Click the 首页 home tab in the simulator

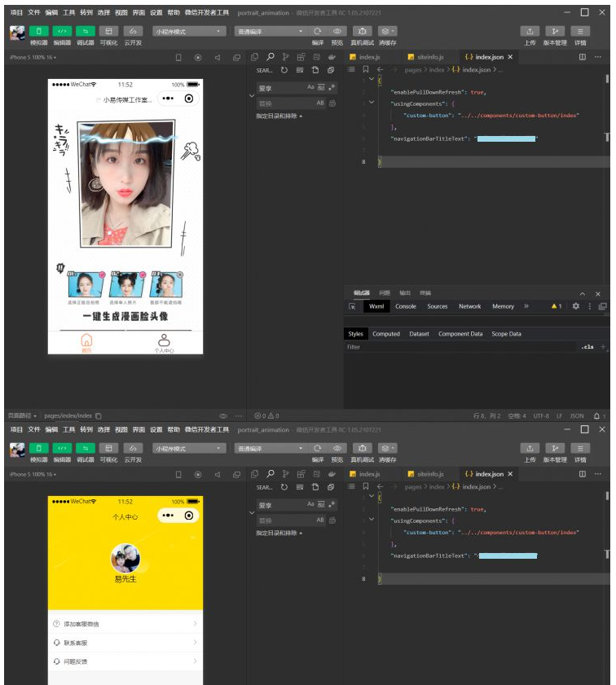(x=86, y=343)
